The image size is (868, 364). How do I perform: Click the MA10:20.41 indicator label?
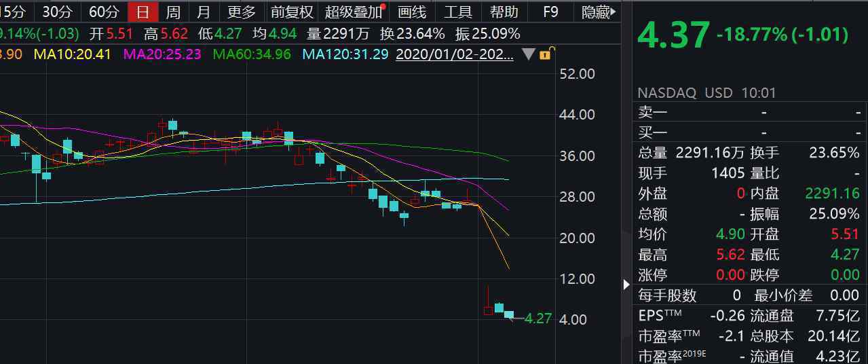(x=72, y=54)
